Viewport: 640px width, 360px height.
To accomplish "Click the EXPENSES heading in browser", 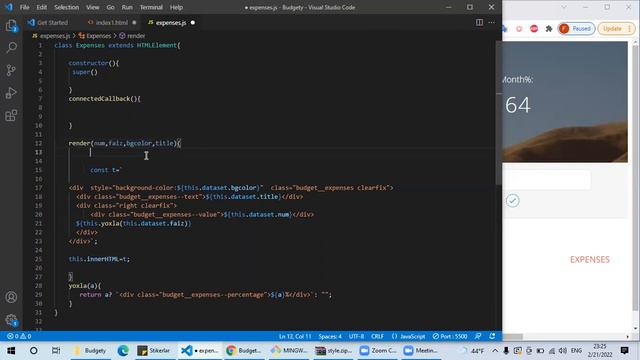I will coord(589,260).
